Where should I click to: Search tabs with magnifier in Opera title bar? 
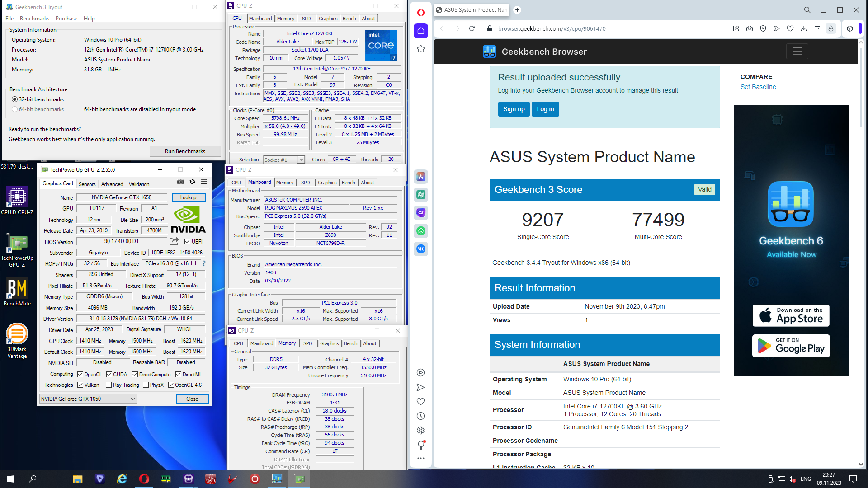click(x=807, y=10)
